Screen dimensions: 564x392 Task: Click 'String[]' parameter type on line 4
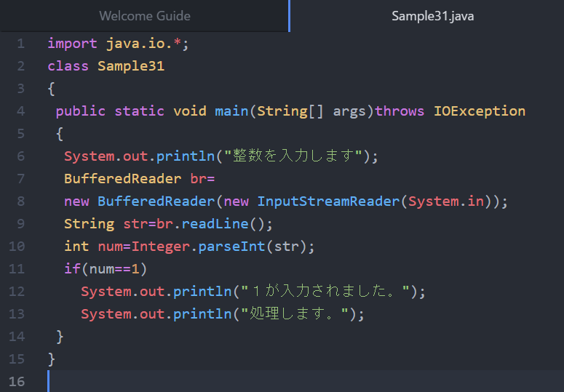pyautogui.click(x=290, y=111)
